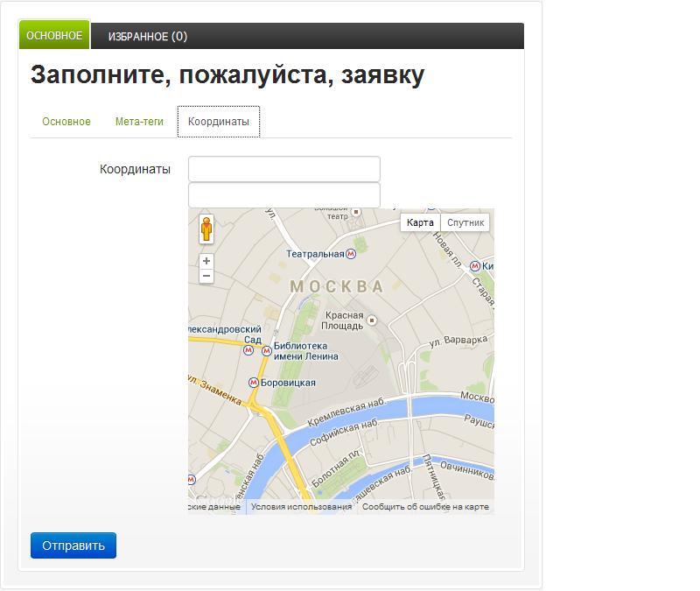700x591 pixels.
Task: Switch map to Карта view
Action: point(420,222)
